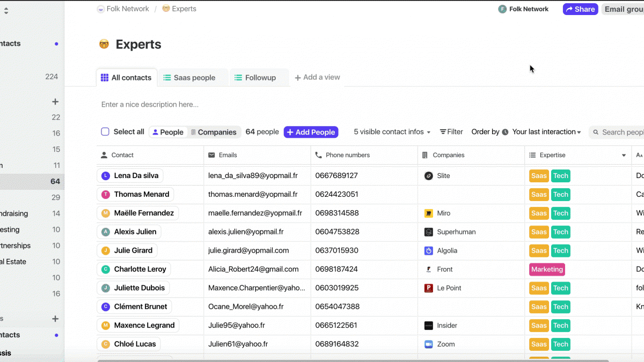
Task: Click the Algolia company logo icon
Action: 428,250
